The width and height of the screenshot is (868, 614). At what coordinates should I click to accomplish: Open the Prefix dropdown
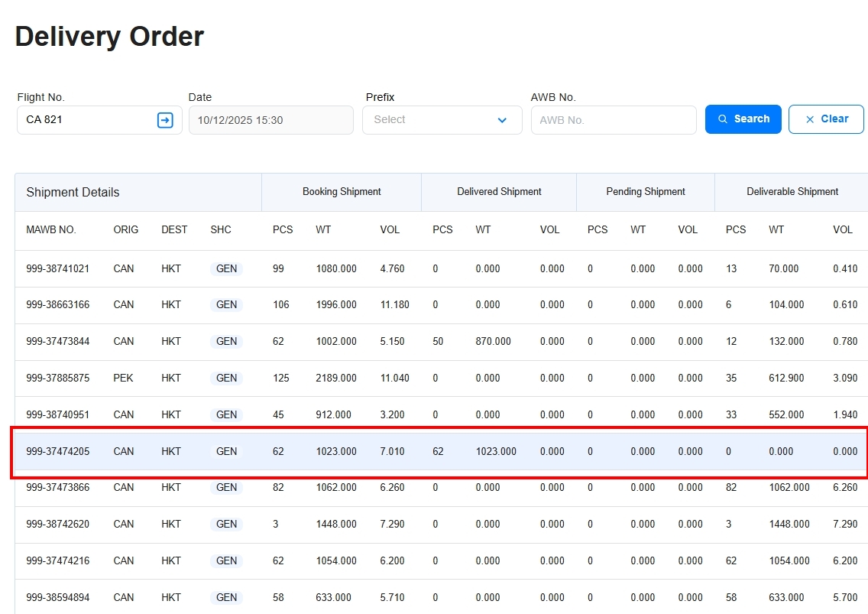(x=442, y=120)
